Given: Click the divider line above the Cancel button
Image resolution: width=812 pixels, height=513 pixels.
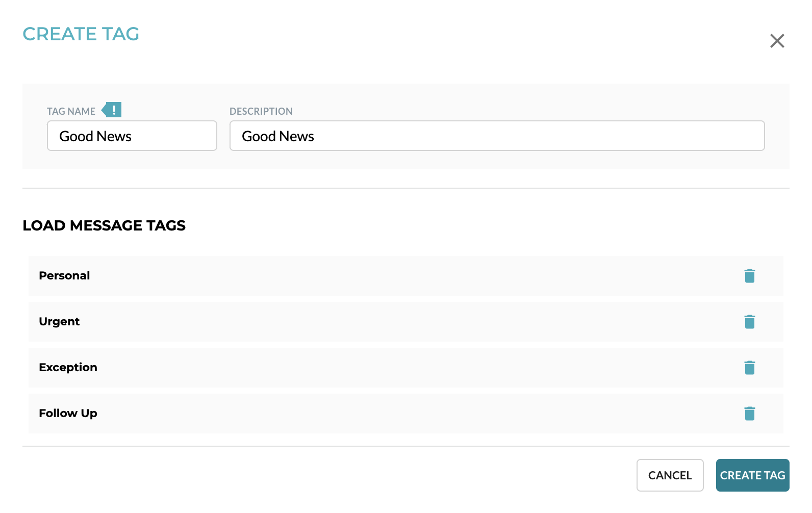Looking at the screenshot, I should point(405,446).
